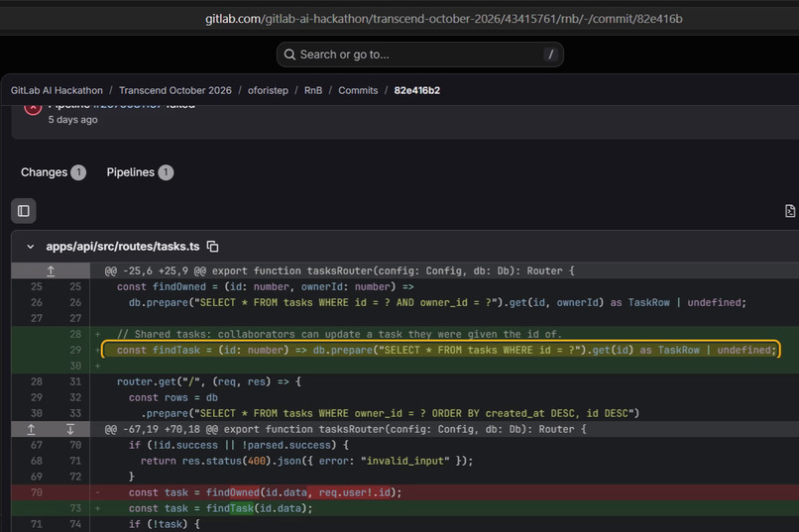Click 'const findOwned' code line
The image size is (799, 532).
pos(265,286)
